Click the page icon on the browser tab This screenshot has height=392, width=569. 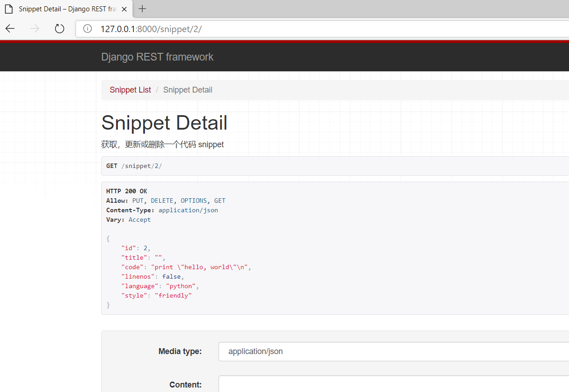point(9,9)
